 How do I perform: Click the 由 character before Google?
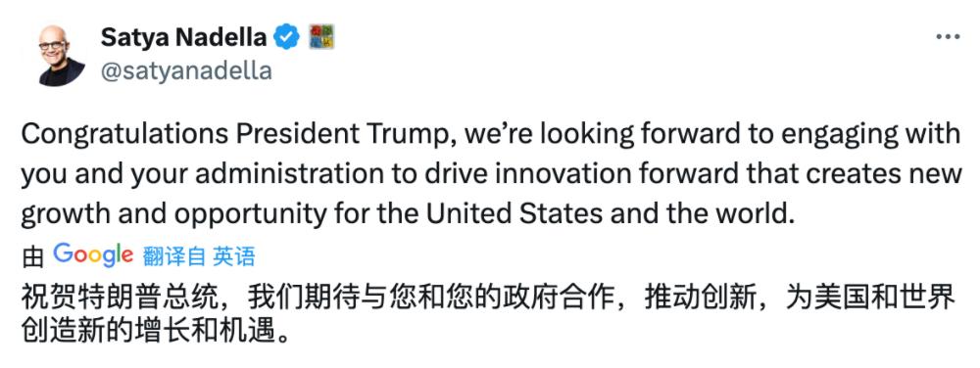coord(32,257)
